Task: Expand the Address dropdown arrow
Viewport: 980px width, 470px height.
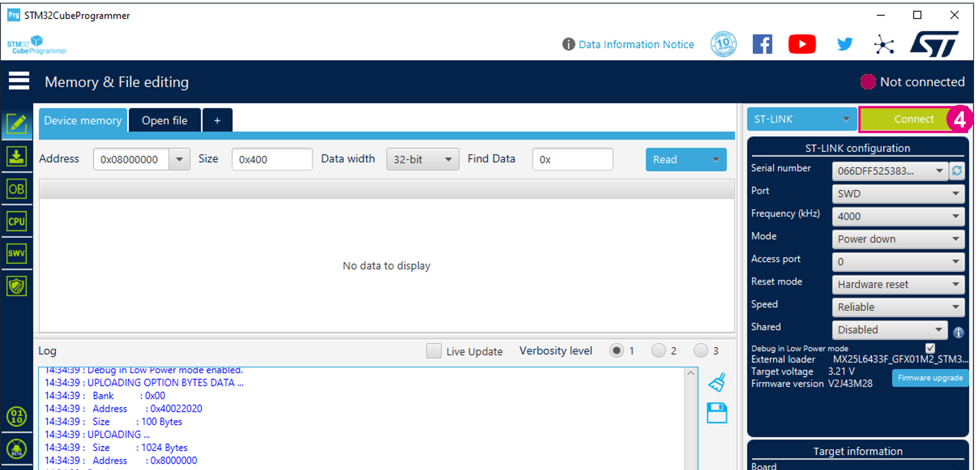Action: point(179,159)
